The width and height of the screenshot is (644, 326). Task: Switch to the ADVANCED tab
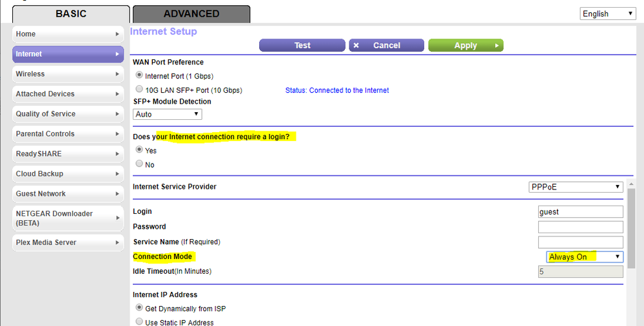191,14
